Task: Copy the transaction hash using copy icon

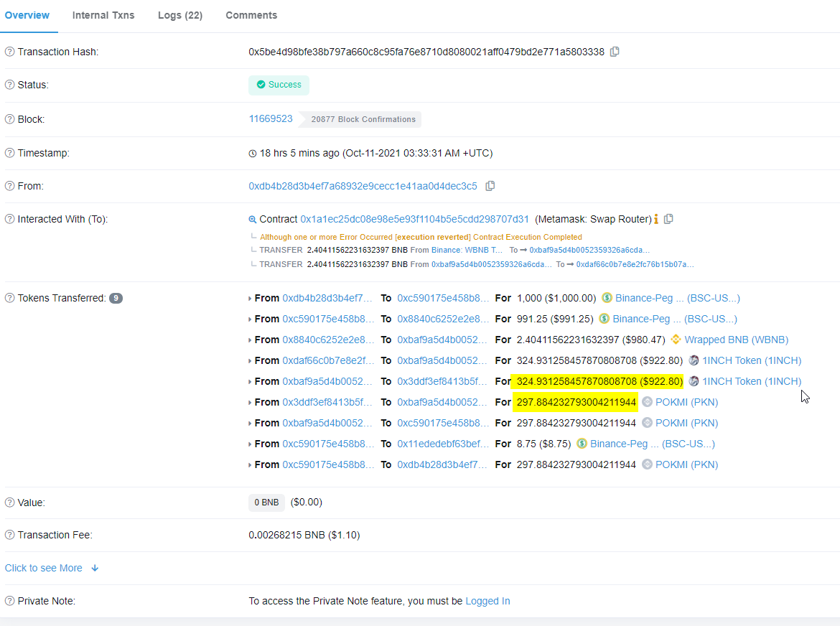Action: (614, 51)
